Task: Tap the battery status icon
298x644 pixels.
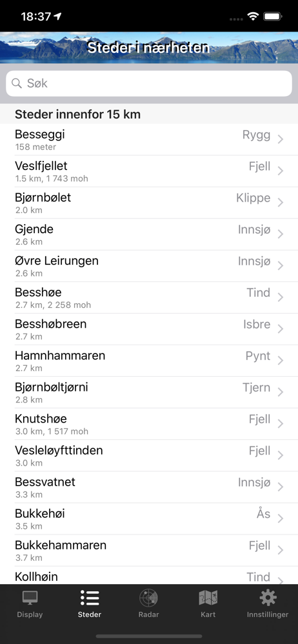Action: [272, 17]
